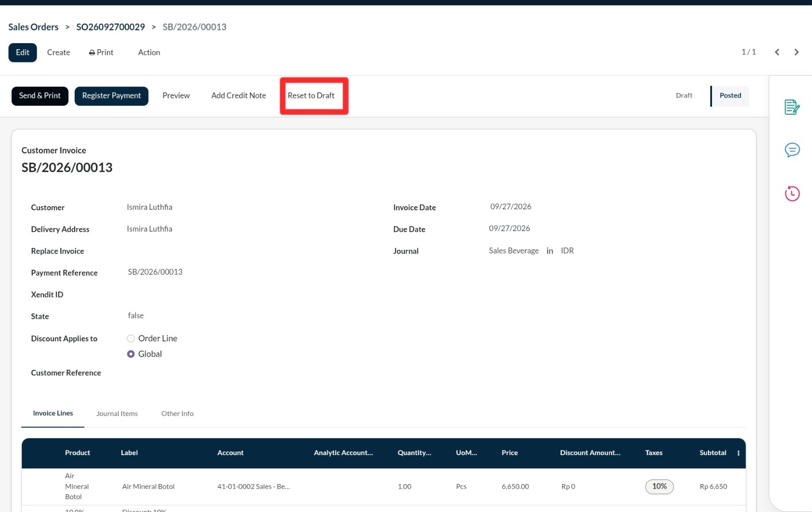Viewport: 812px width, 512px height.
Task: Select the Order Line radio option
Action: [131, 338]
